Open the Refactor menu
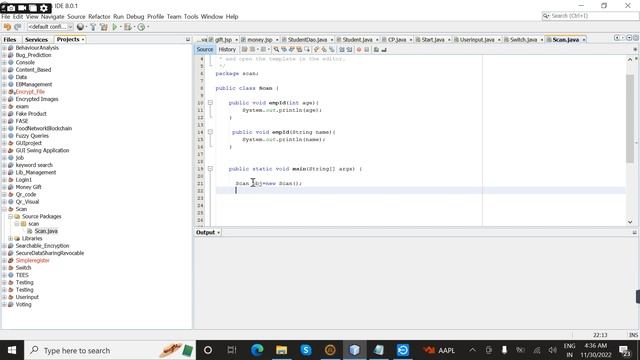Viewport: 640px width, 360px height. [x=99, y=17]
